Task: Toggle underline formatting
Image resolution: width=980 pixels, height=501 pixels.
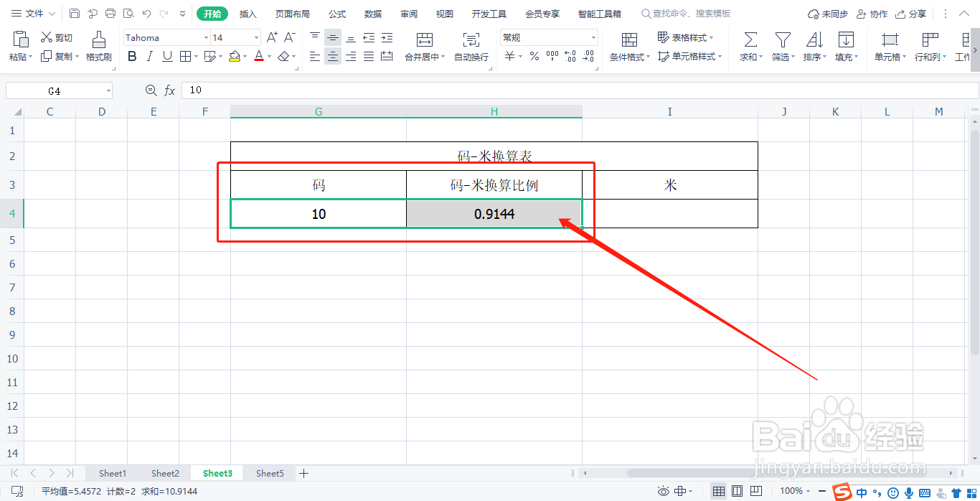Action: (x=166, y=56)
